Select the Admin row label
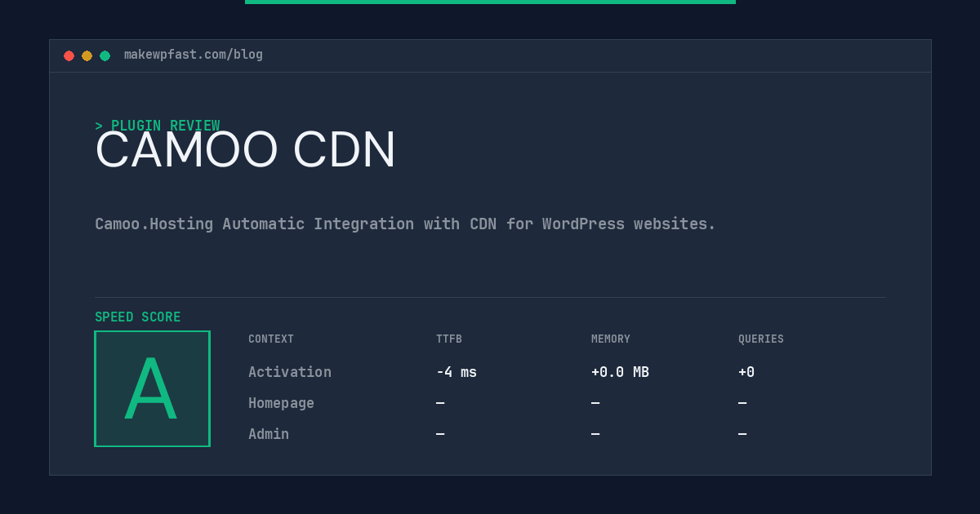 click(269, 434)
